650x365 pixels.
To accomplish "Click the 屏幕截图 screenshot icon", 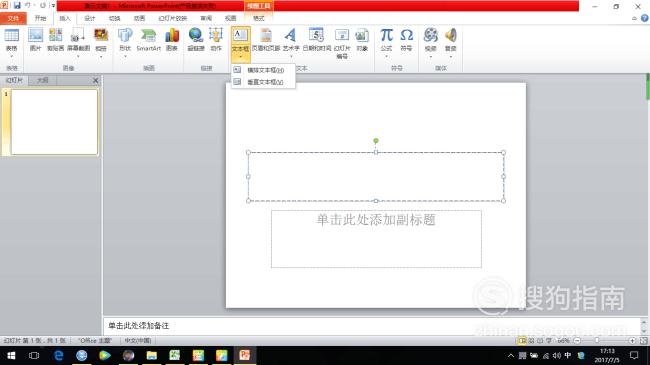I will [x=78, y=35].
